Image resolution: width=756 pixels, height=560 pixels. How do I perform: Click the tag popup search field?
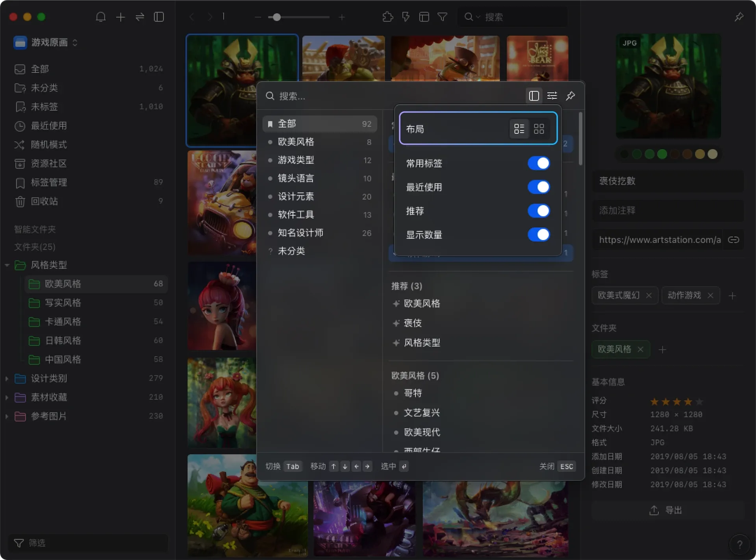(394, 96)
